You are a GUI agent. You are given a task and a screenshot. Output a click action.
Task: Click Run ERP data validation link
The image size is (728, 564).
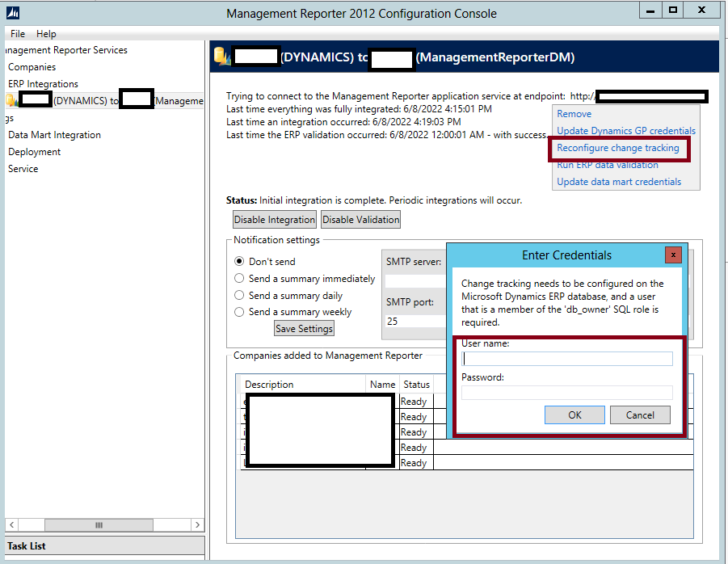(608, 165)
